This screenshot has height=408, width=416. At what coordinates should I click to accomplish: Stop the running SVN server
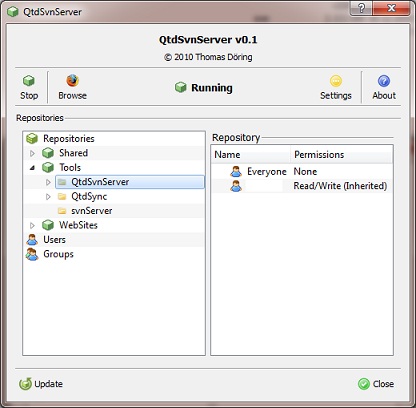(29, 88)
